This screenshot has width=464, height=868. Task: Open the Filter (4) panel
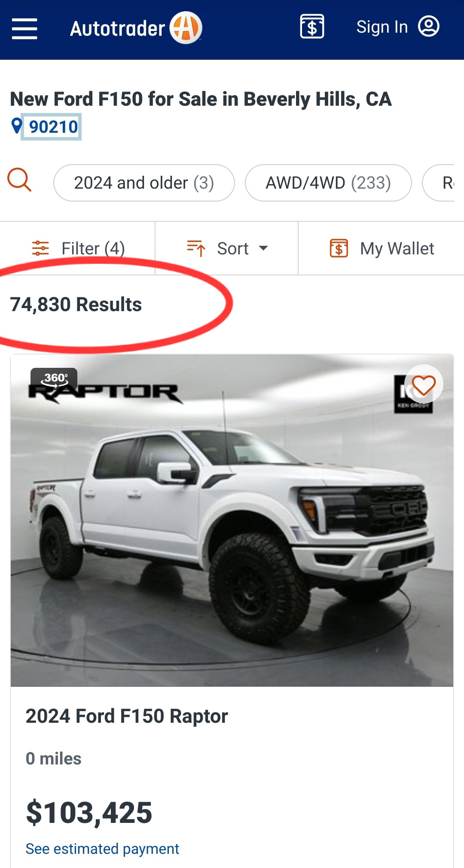(x=78, y=248)
